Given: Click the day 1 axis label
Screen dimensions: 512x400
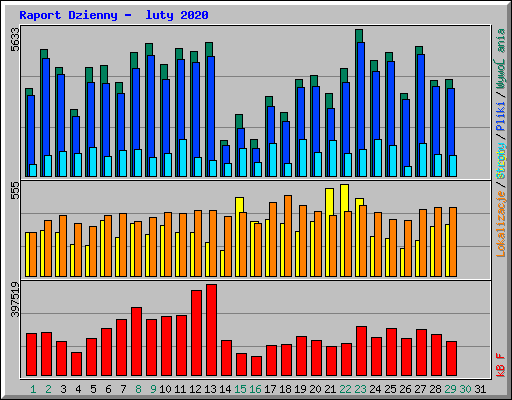Looking at the screenshot, I should point(33,389).
